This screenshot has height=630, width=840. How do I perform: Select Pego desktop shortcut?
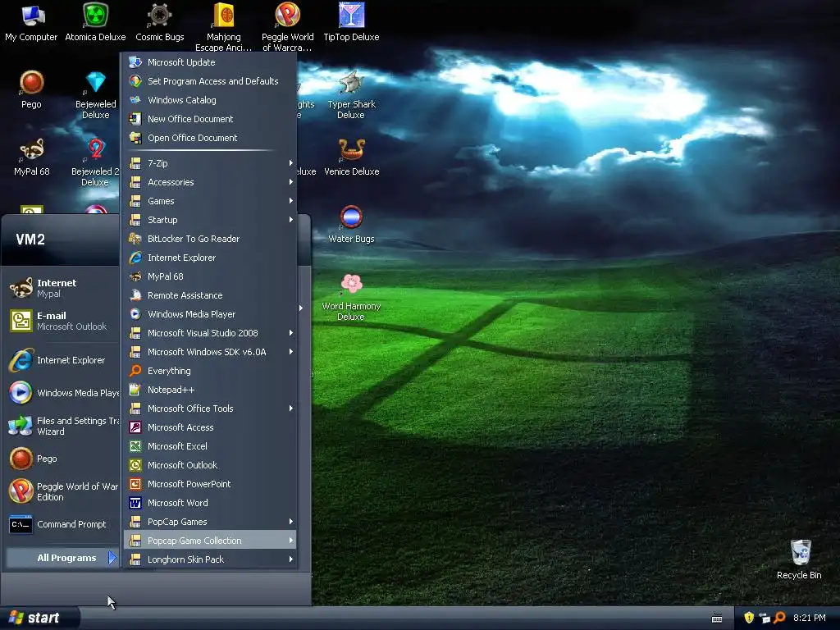click(x=31, y=89)
